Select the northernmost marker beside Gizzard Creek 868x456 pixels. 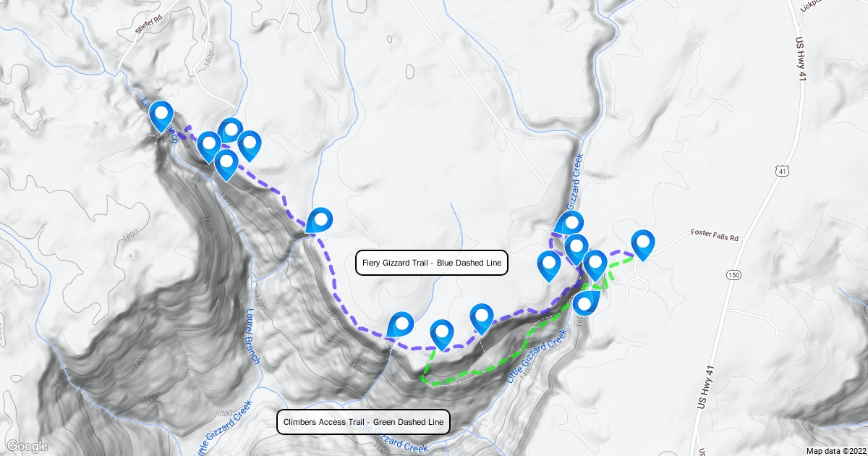571,225
